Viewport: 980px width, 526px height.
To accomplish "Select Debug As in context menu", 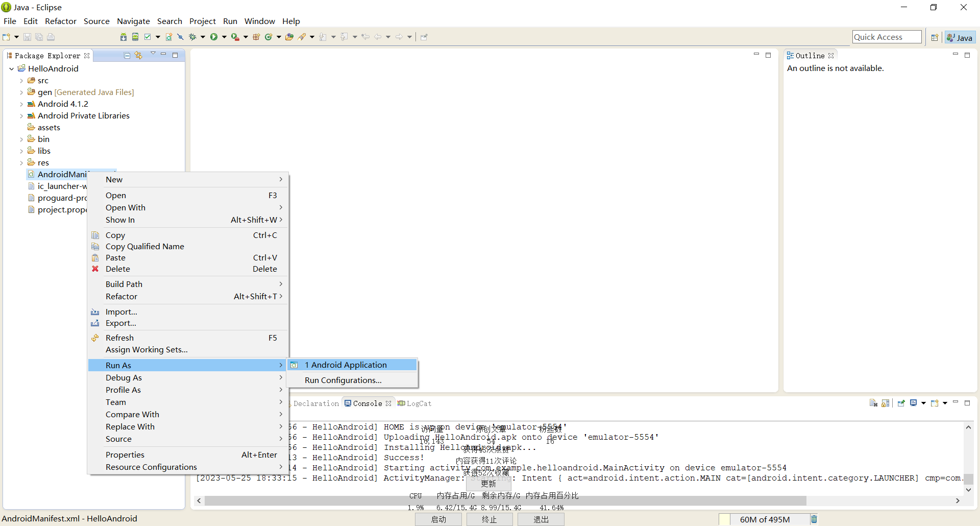I will (188, 378).
